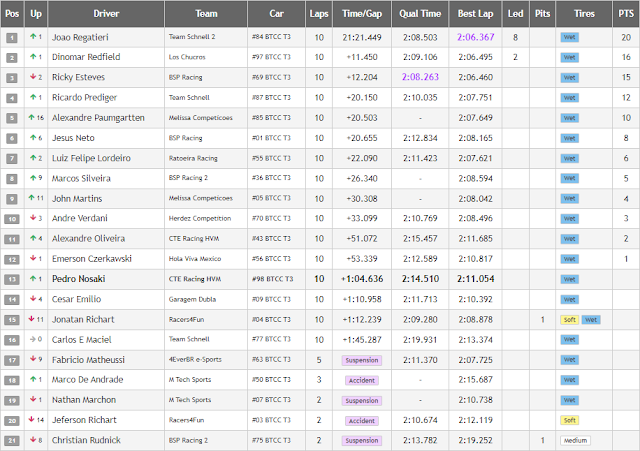The image size is (640, 451).
Task: Click Fabricio Matheussi's Suspension status badge
Action: pyautogui.click(x=361, y=359)
